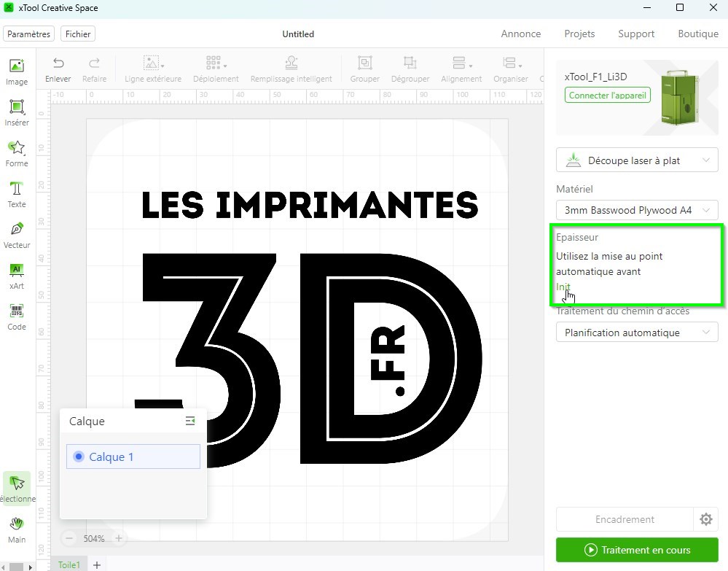
Task: Choose the Forme shape tool
Action: (x=17, y=154)
